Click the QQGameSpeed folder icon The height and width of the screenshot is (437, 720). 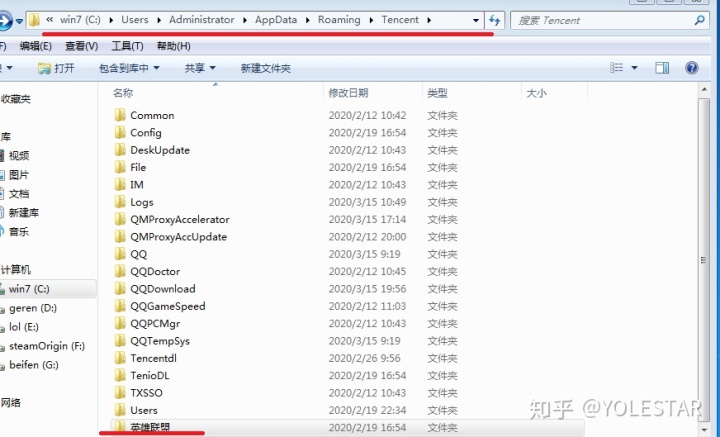[120, 306]
